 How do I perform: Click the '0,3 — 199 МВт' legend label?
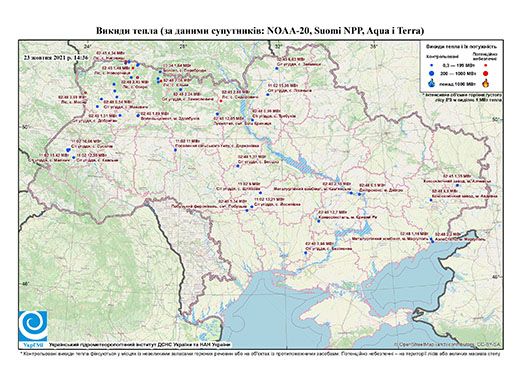point(458,65)
